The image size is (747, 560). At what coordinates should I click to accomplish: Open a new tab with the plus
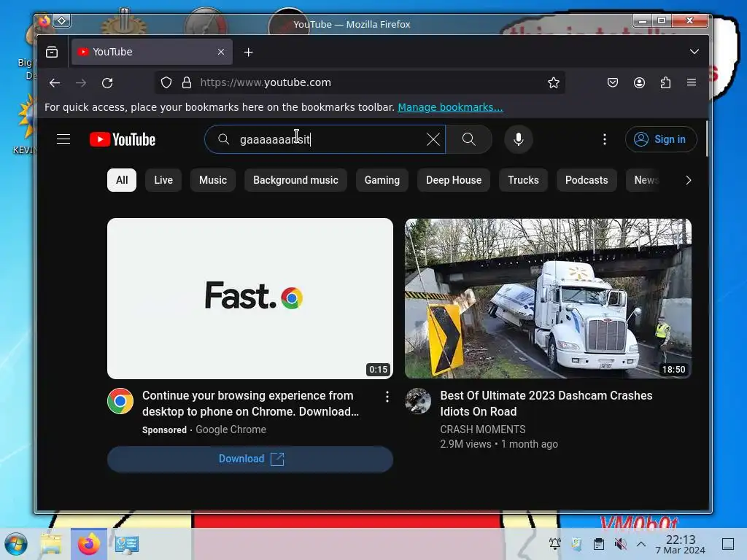pyautogui.click(x=248, y=52)
